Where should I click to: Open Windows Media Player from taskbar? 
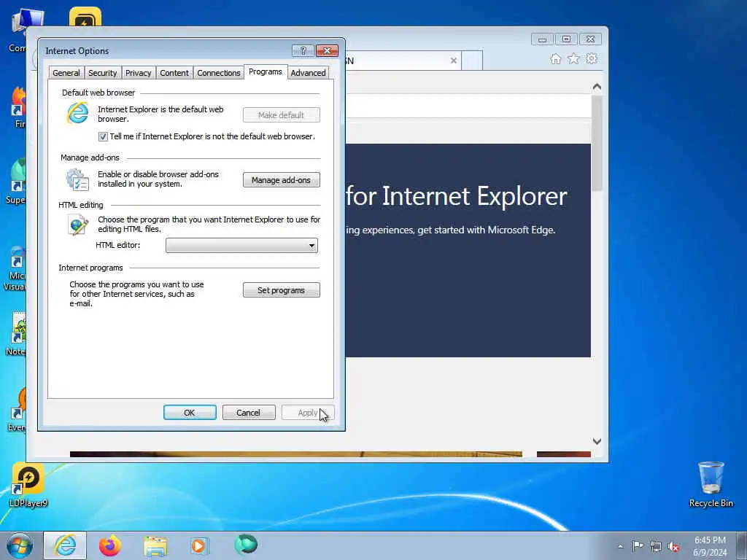pyautogui.click(x=199, y=545)
